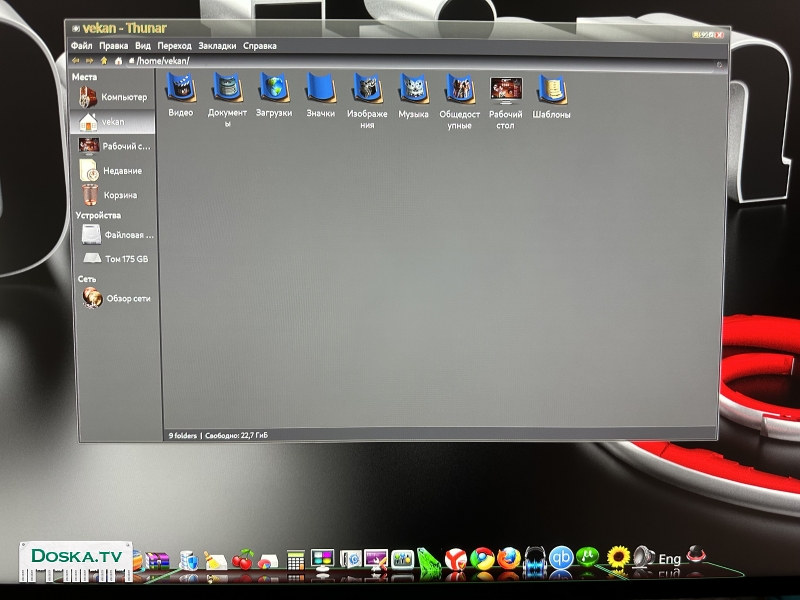
Task: Open the Музыка folder
Action: click(413, 95)
